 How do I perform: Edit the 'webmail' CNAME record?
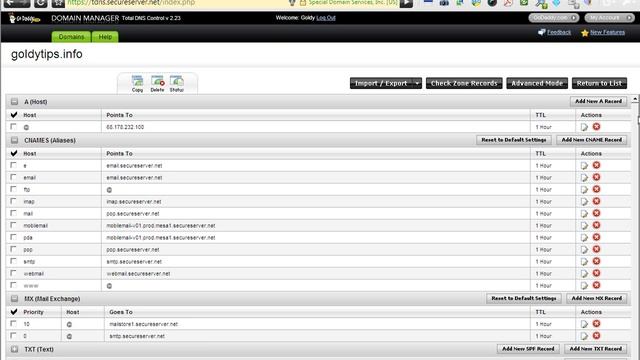(584, 273)
